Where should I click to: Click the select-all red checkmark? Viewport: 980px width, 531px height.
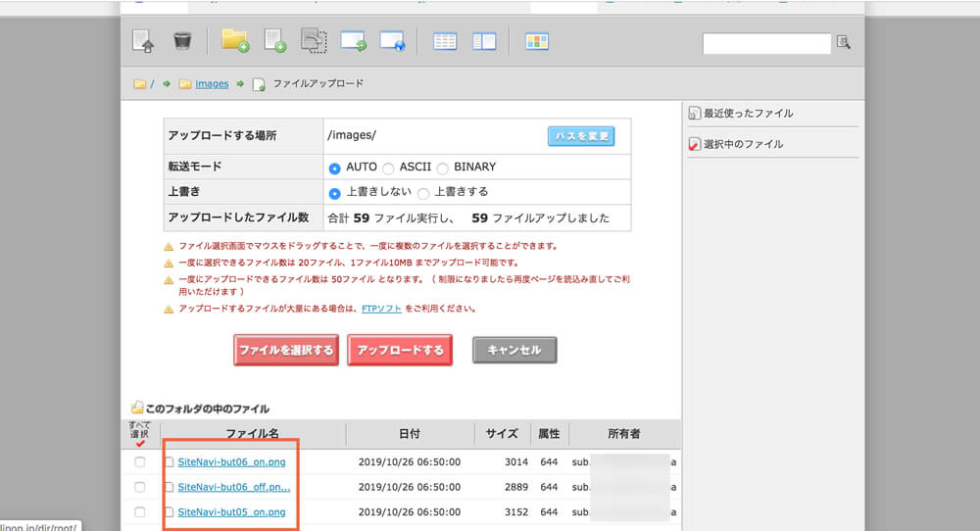[x=140, y=443]
